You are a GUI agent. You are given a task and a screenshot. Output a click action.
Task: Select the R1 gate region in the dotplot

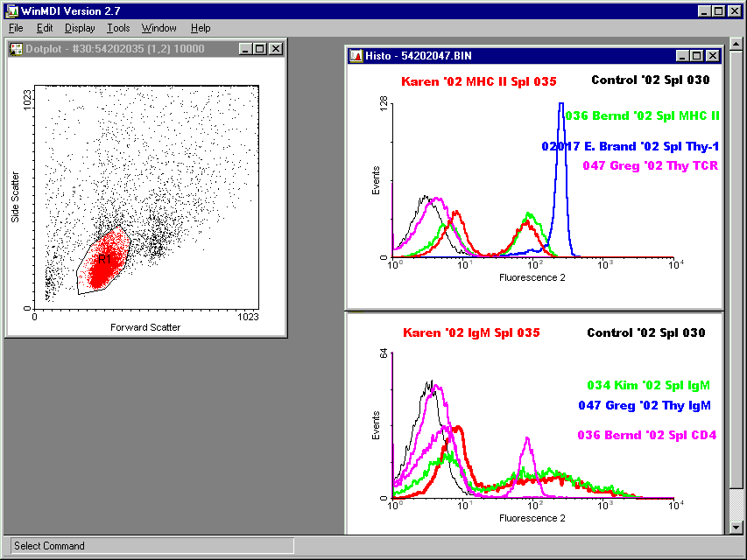[102, 260]
